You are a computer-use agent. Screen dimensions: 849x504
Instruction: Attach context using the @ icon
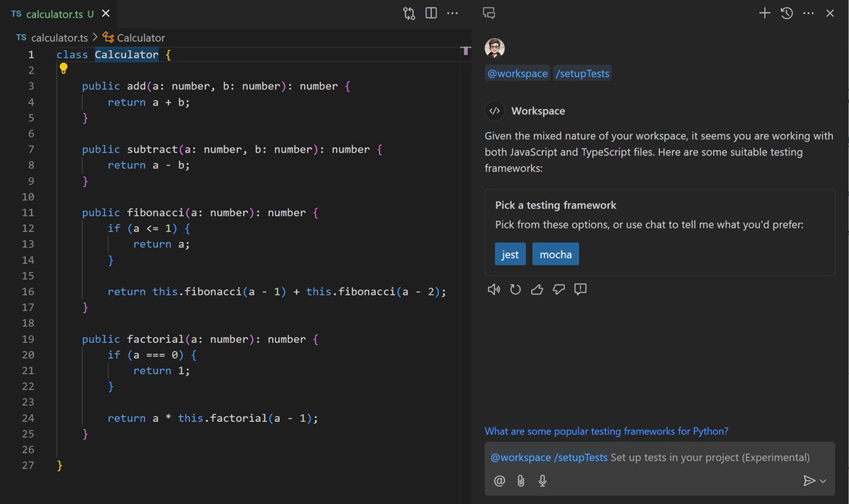point(500,481)
